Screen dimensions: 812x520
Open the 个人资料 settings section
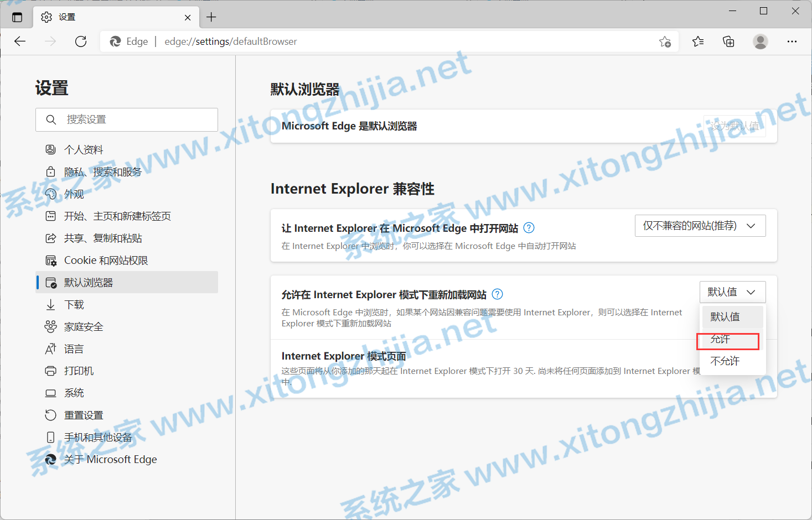[x=83, y=149]
